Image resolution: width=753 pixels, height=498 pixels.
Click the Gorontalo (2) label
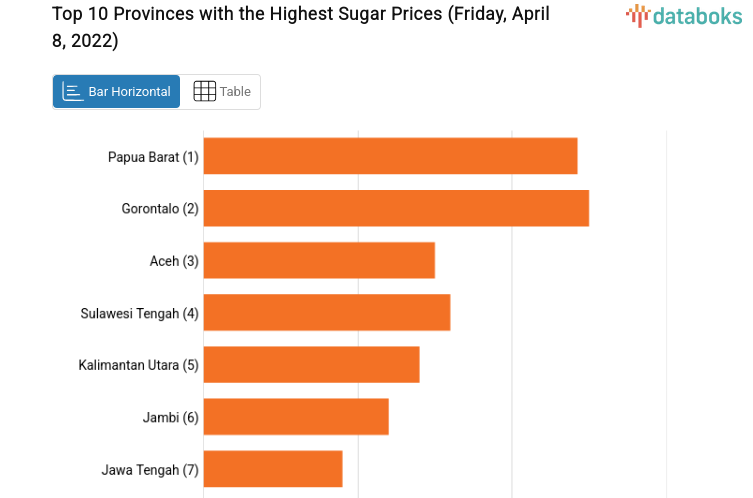tap(160, 209)
